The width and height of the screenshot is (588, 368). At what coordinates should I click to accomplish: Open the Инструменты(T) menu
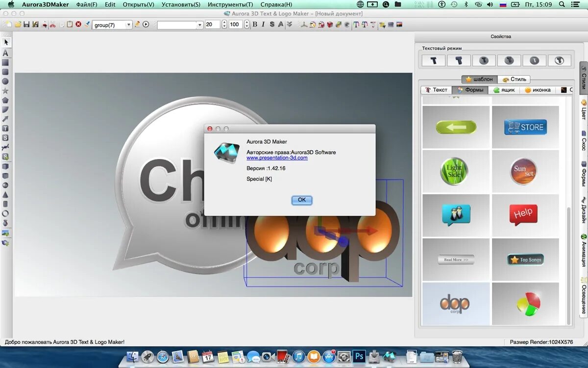tap(230, 4)
